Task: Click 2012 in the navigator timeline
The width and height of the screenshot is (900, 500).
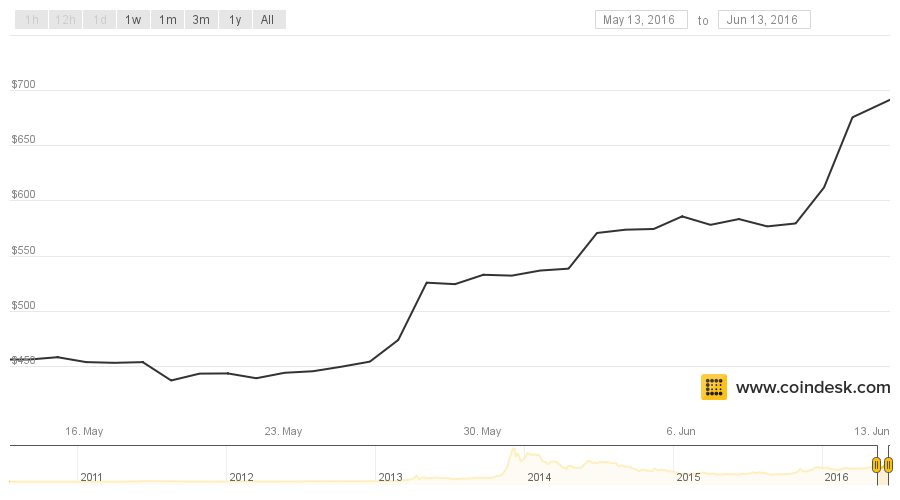Action: tap(241, 477)
